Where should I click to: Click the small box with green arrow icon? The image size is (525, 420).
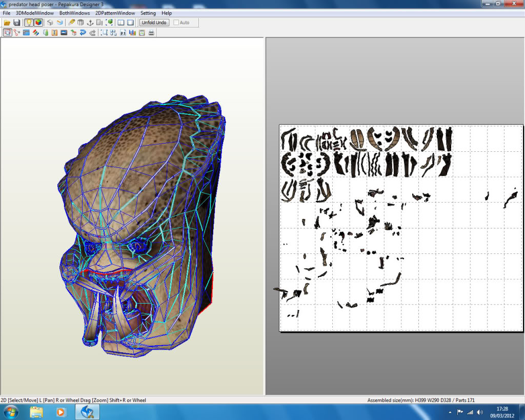73,32
